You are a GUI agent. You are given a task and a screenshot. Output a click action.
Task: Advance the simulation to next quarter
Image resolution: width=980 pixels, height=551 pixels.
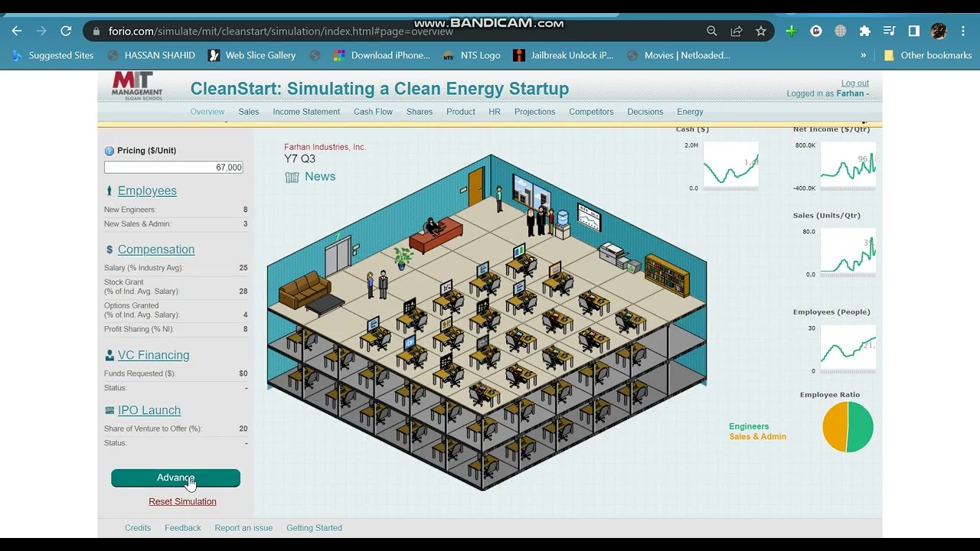pyautogui.click(x=175, y=478)
